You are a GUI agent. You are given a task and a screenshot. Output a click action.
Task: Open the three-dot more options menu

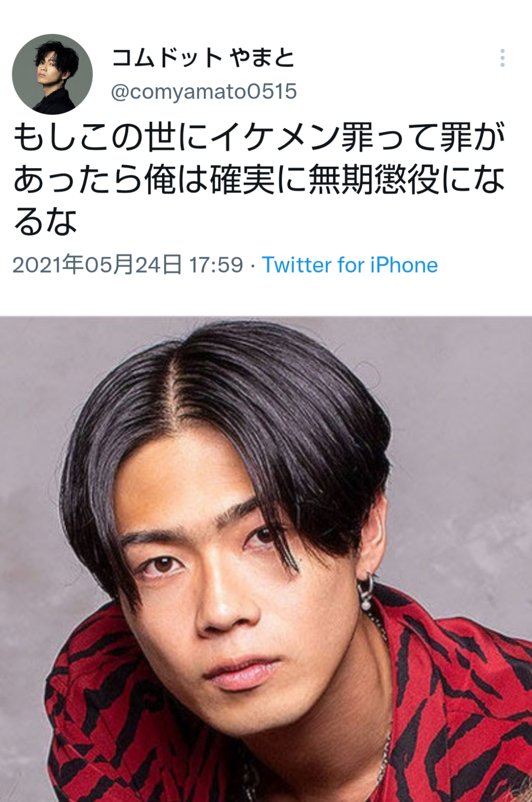(x=502, y=58)
